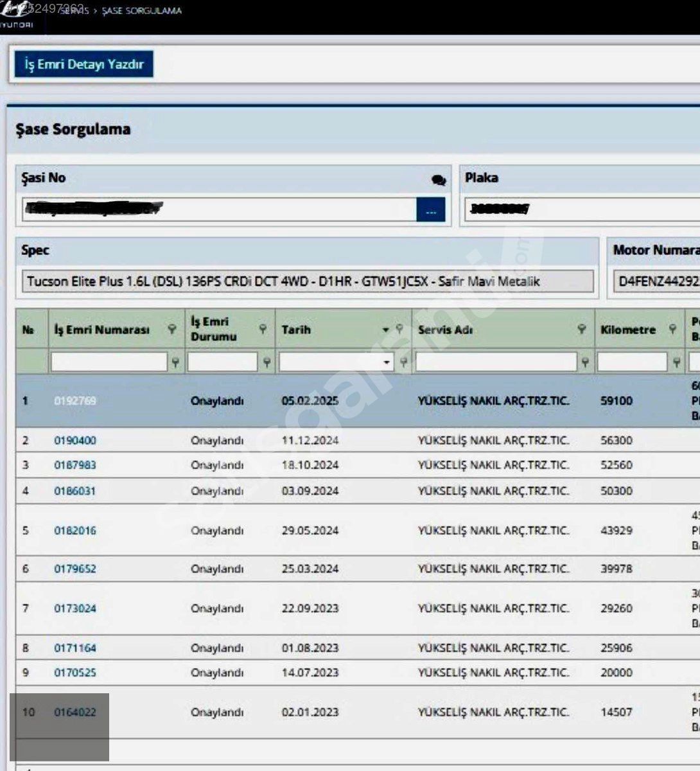The width and height of the screenshot is (700, 771).
Task: Click the blue ellipsis lookup button
Action: pos(431,209)
